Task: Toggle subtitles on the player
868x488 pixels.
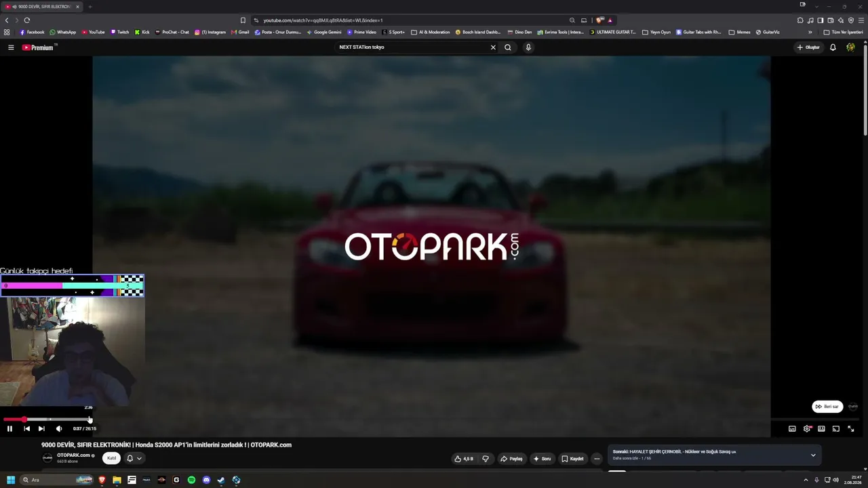Action: pyautogui.click(x=792, y=428)
